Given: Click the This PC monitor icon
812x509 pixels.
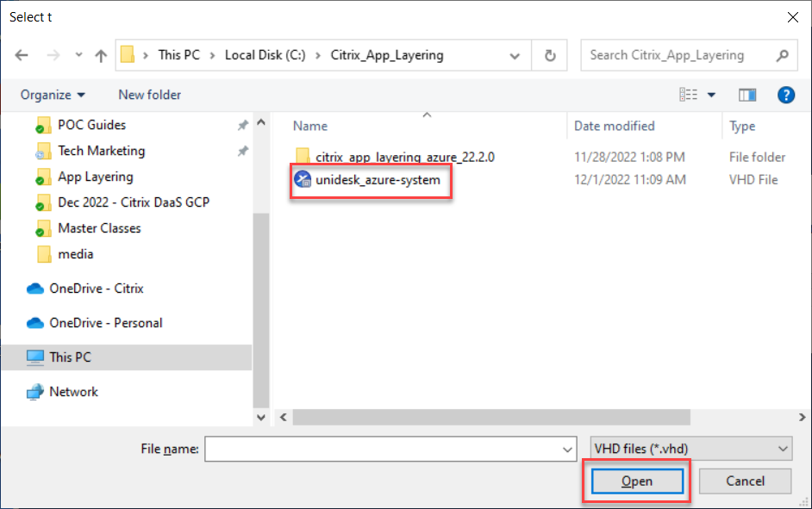Looking at the screenshot, I should [x=35, y=358].
